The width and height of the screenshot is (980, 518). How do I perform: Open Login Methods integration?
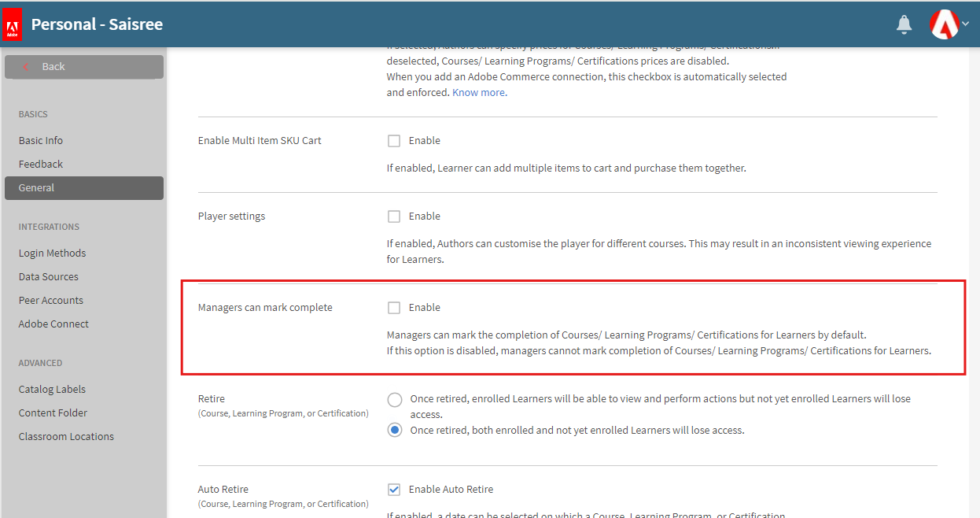point(52,253)
